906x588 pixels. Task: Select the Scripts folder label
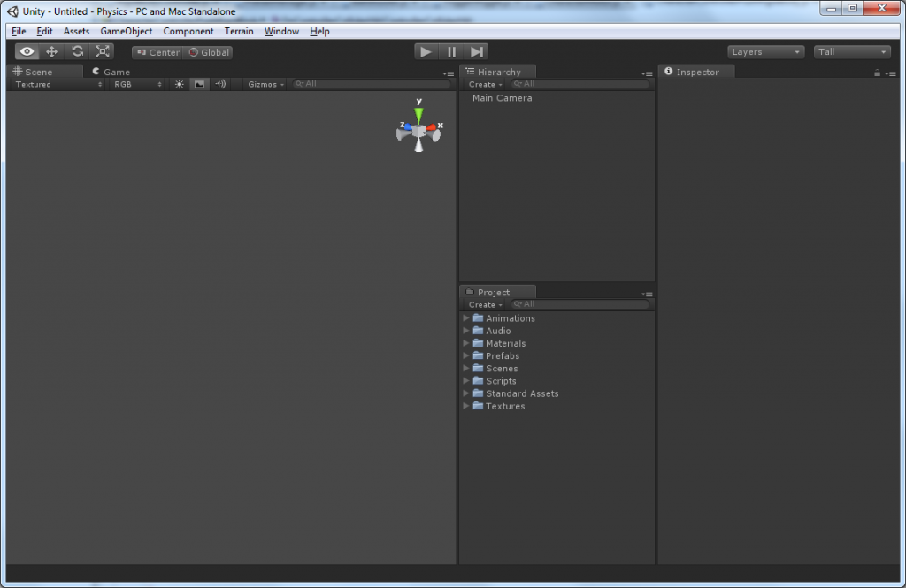pyautogui.click(x=501, y=381)
